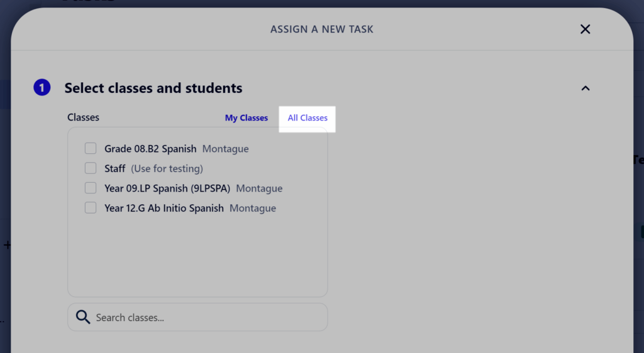Click the step 1 number badge
644x353 pixels.
42,87
